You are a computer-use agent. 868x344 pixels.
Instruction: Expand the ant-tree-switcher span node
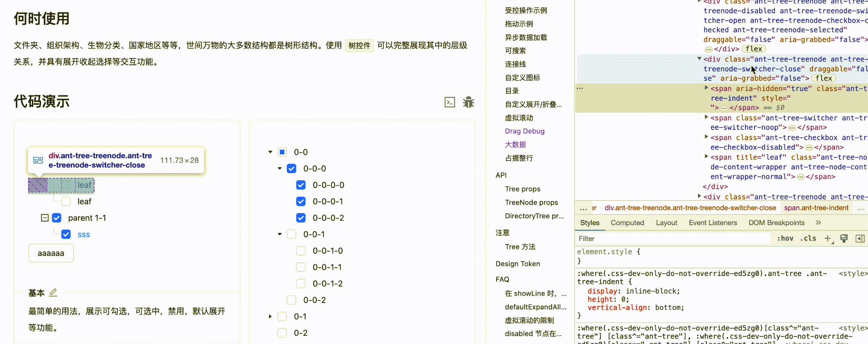pos(706,117)
